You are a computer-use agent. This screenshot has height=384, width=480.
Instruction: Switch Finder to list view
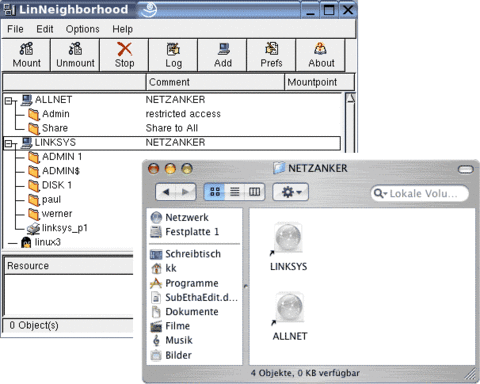point(235,192)
